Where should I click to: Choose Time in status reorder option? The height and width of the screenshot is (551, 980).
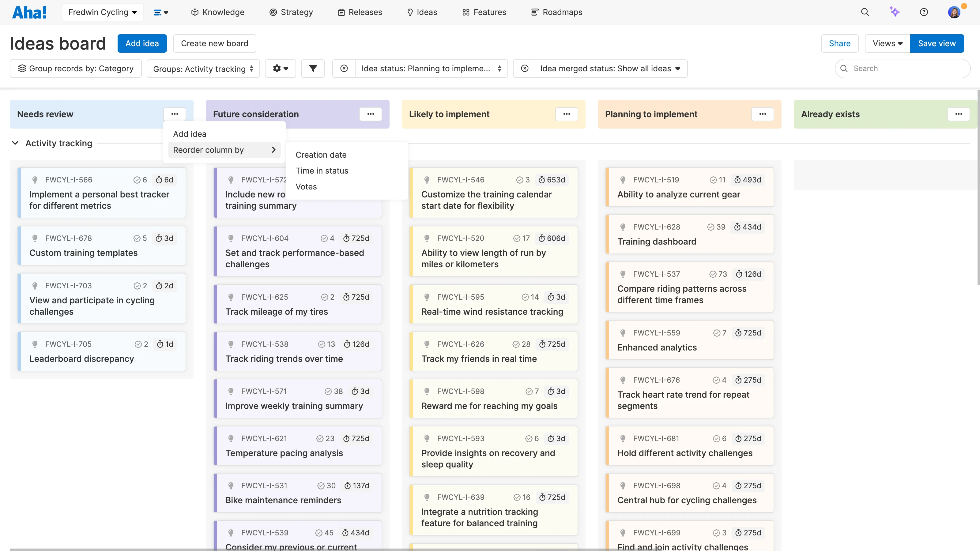322,171
